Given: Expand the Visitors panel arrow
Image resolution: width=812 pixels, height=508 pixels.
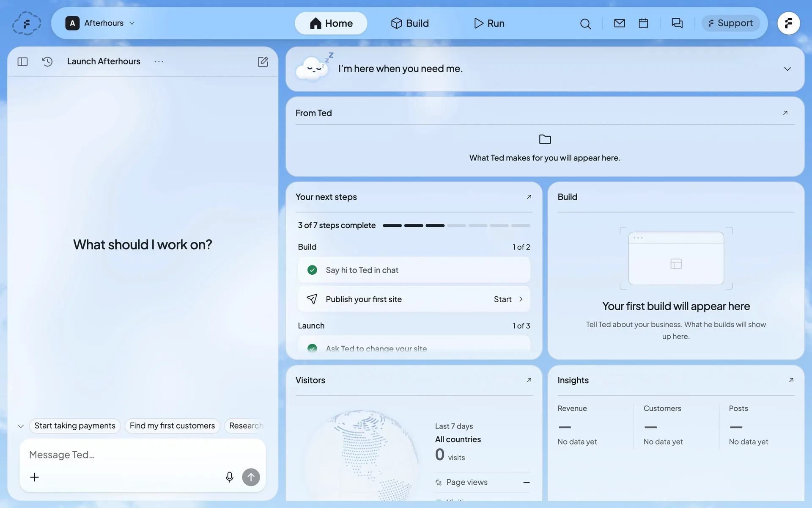Looking at the screenshot, I should tap(529, 380).
